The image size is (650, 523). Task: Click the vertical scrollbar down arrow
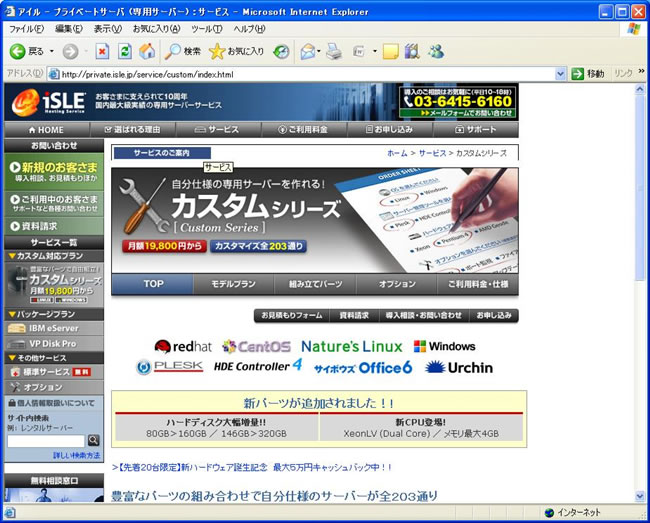pos(640,496)
